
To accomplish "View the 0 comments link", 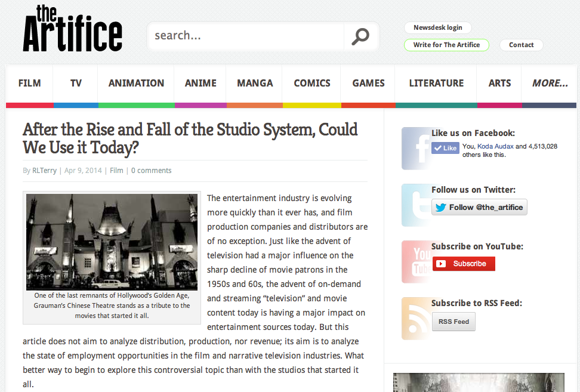I will coord(151,171).
